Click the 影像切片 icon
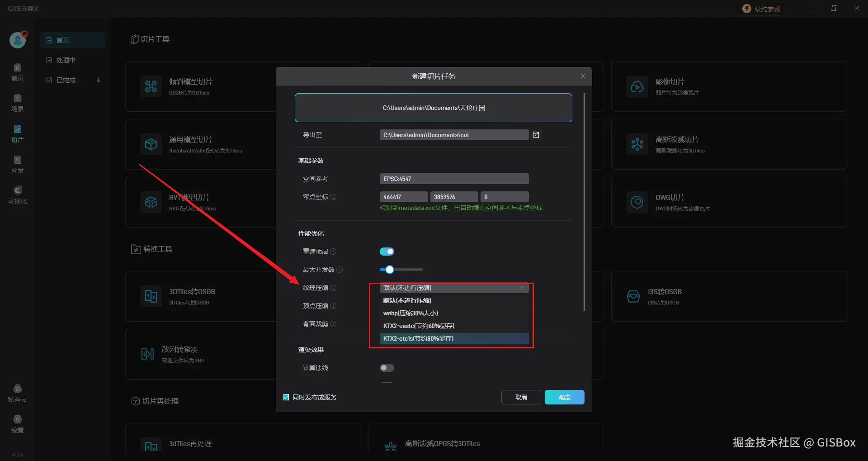868x461 pixels. [x=637, y=86]
